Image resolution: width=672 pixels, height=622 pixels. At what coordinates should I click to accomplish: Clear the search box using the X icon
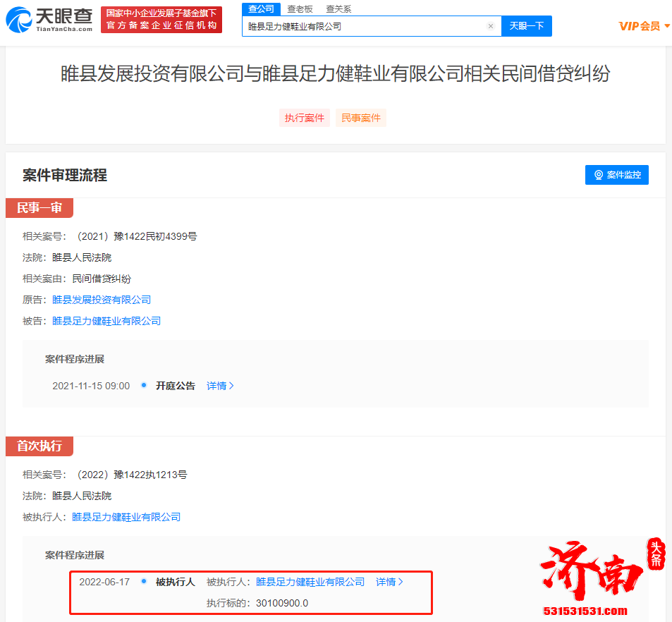(491, 25)
